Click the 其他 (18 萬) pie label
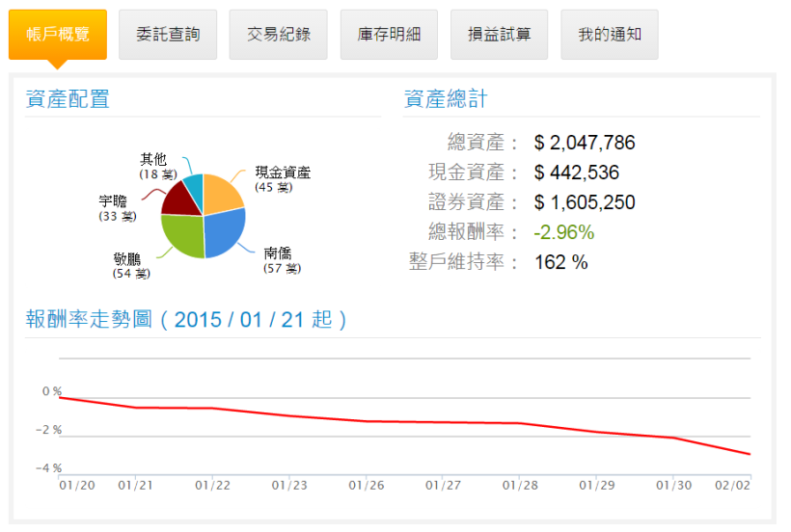791x532 pixels. (158, 167)
